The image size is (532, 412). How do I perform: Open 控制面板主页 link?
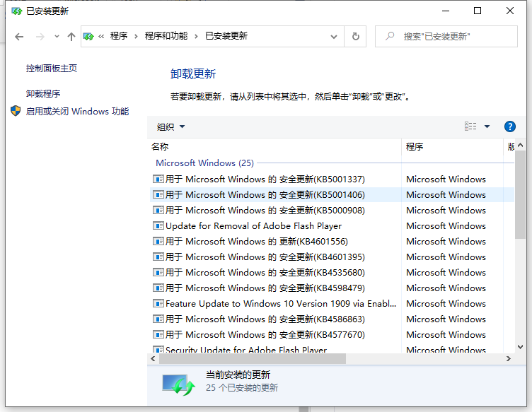tap(52, 69)
